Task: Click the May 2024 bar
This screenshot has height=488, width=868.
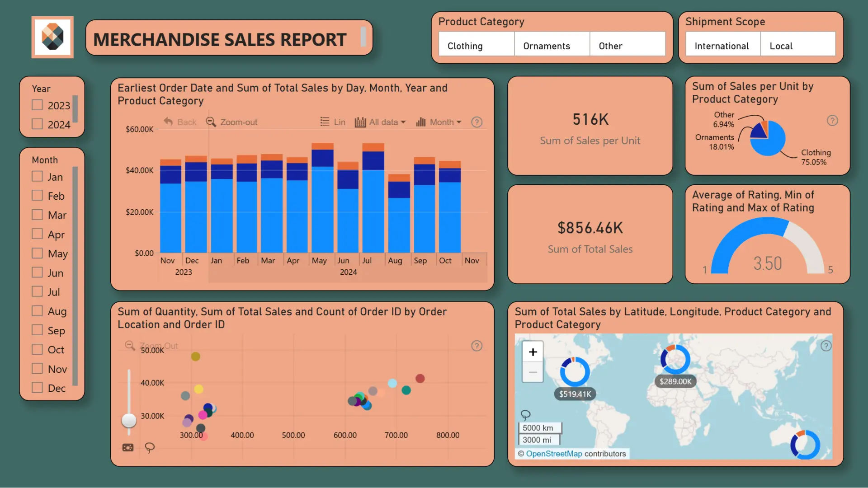Action: click(322, 198)
